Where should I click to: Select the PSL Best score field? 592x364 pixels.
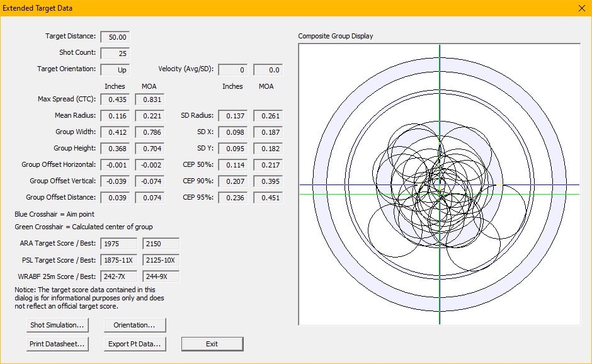tap(161, 260)
